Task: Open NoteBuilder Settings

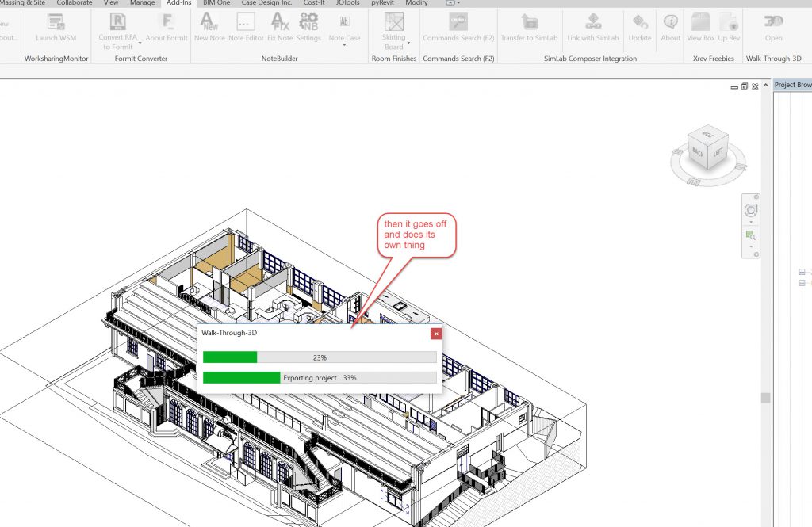Action: point(308,26)
